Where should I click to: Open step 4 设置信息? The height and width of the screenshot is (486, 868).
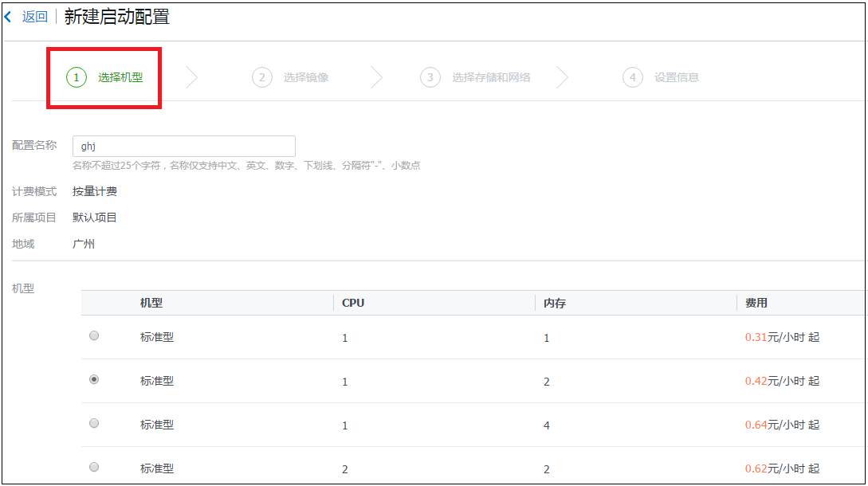(x=661, y=77)
